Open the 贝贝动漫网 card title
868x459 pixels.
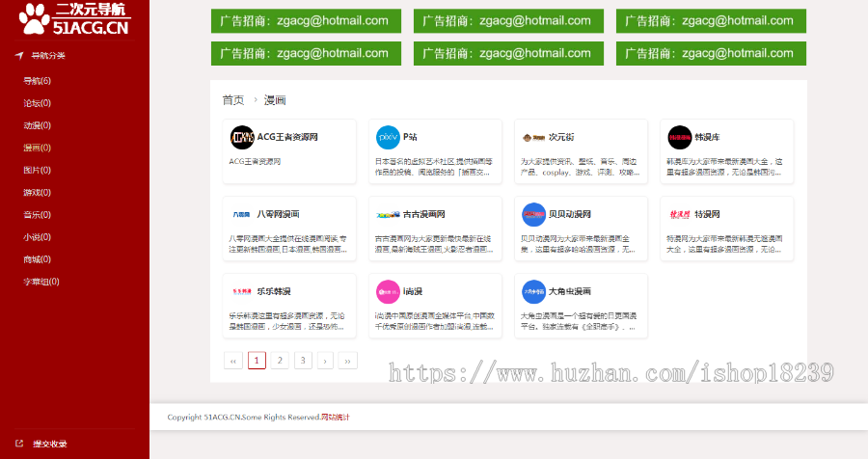570,214
